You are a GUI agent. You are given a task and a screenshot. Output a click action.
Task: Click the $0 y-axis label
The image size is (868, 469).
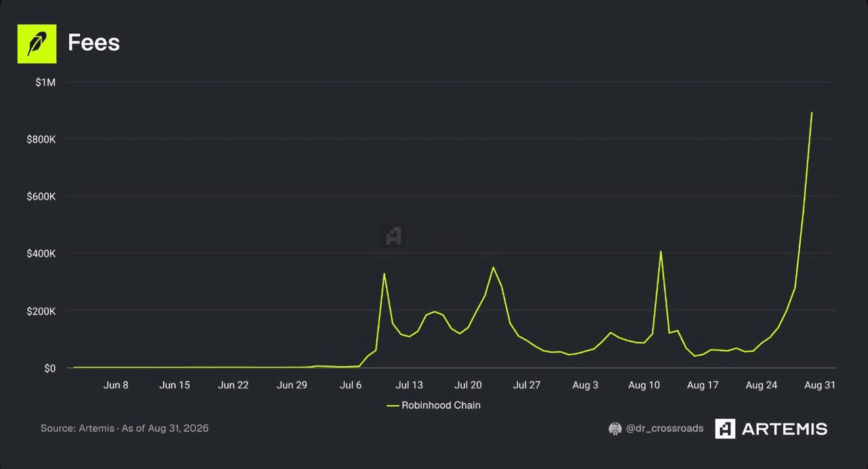coord(50,368)
